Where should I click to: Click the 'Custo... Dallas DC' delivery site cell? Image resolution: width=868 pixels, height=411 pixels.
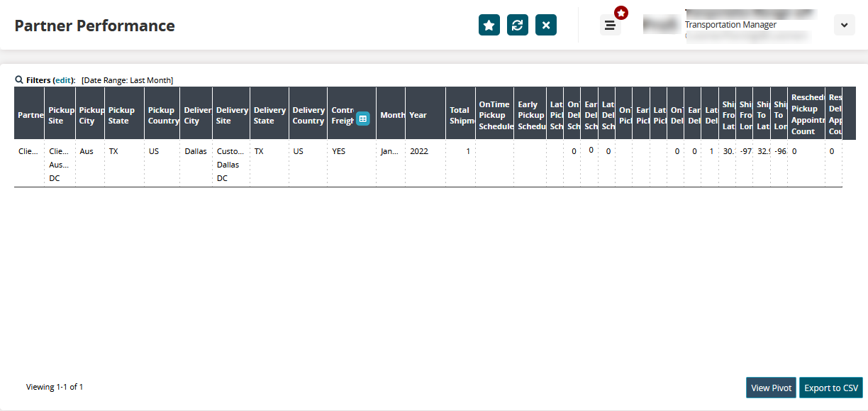click(x=231, y=164)
